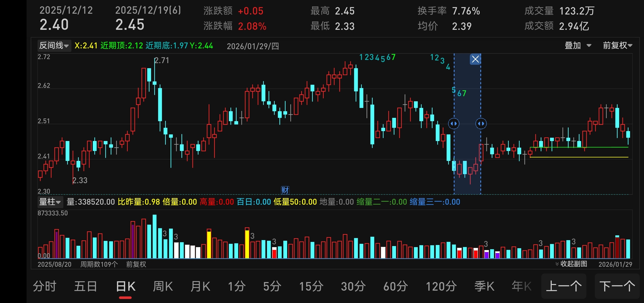The image size is (644, 303).
Task: Select the 5分 interval tab
Action: coord(272,286)
